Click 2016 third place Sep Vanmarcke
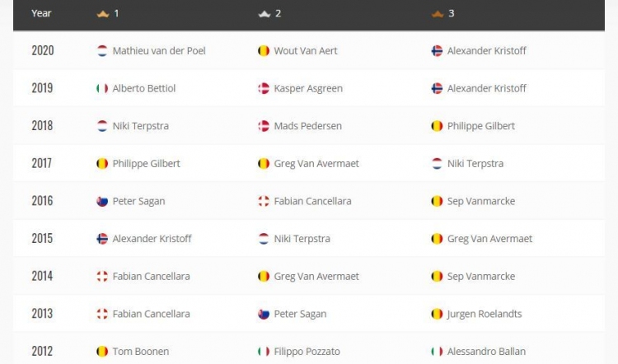 tap(481, 201)
